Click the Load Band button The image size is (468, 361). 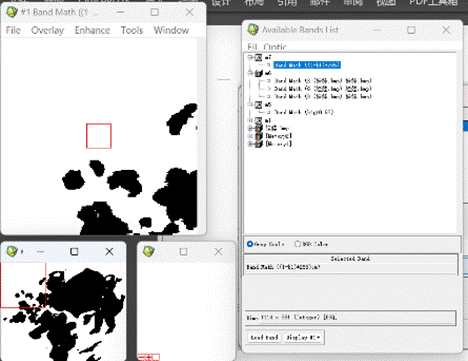[x=264, y=337]
